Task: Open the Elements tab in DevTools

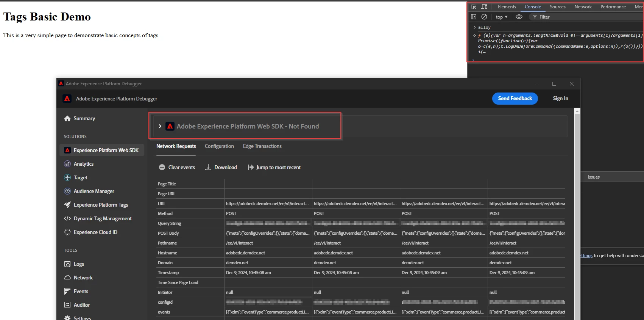Action: click(x=507, y=7)
